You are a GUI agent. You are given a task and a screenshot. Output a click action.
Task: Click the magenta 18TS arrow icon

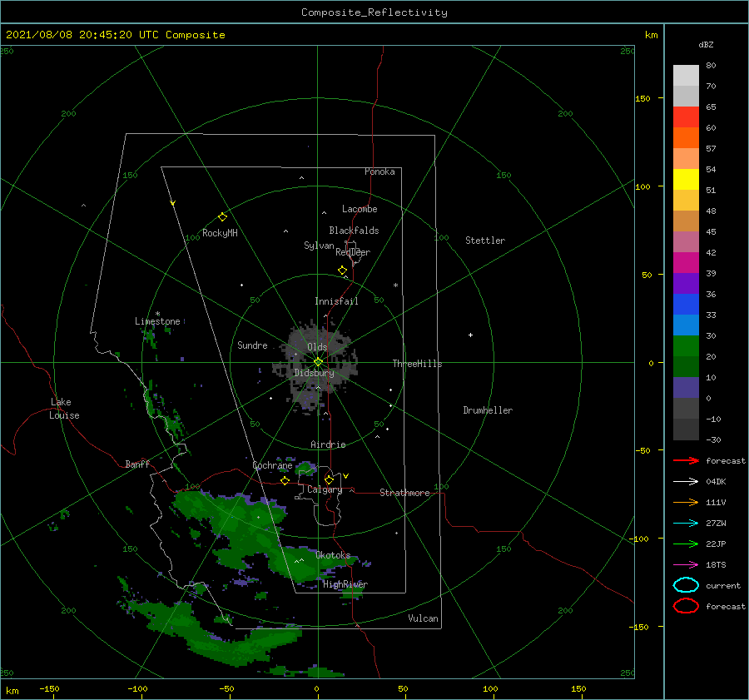686,565
